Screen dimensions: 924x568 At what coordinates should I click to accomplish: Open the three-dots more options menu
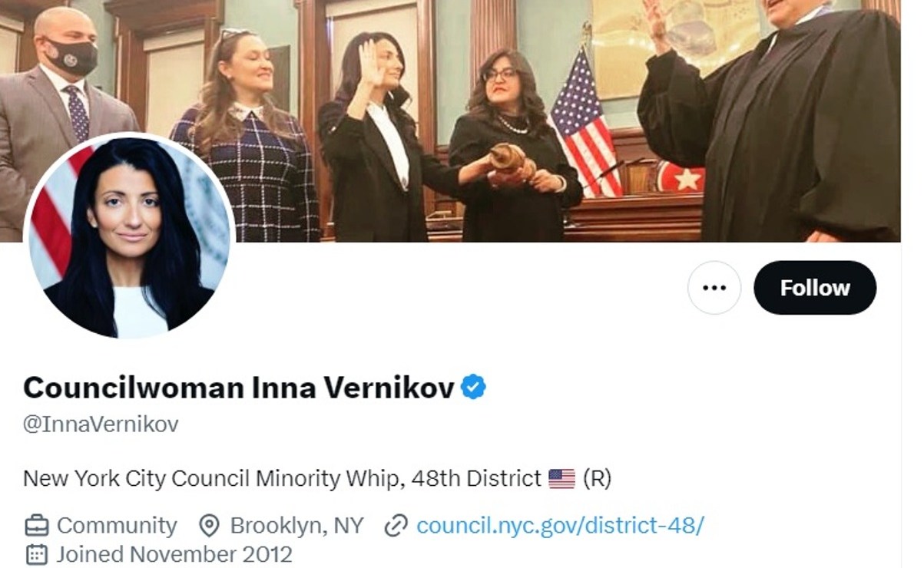(x=714, y=288)
